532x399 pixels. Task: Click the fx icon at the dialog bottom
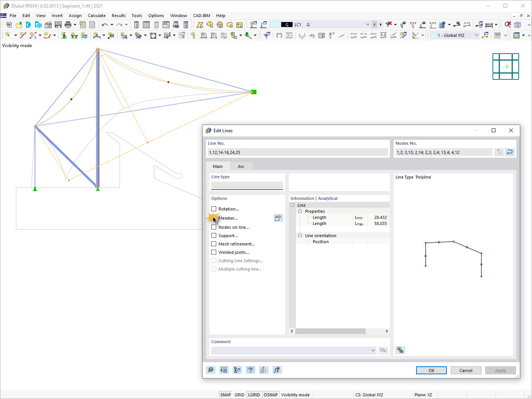point(277,369)
